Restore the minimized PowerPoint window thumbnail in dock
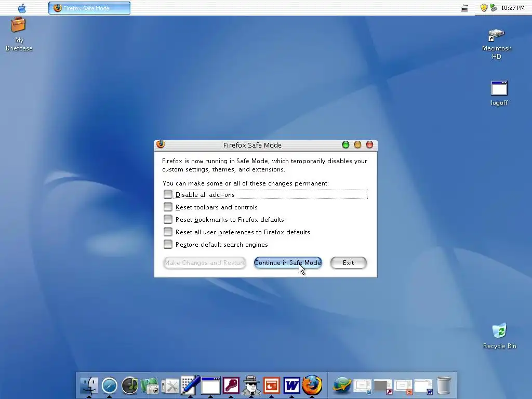 (x=403, y=387)
